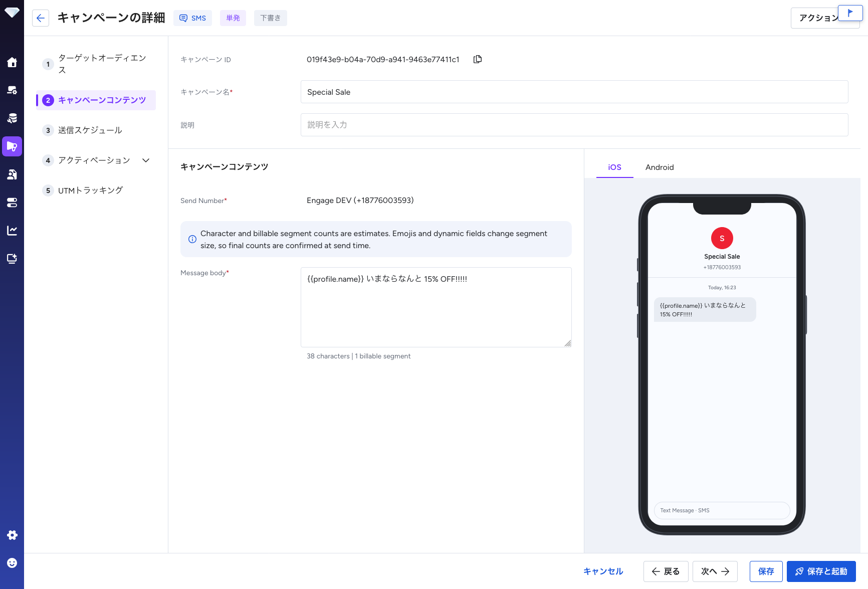The width and height of the screenshot is (868, 589).
Task: Click the 次へ button
Action: click(x=715, y=571)
